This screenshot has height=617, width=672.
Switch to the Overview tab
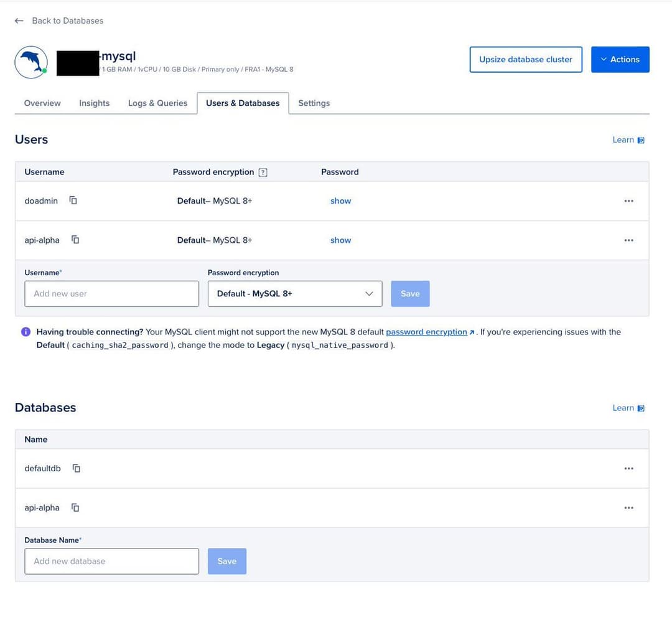(x=42, y=103)
